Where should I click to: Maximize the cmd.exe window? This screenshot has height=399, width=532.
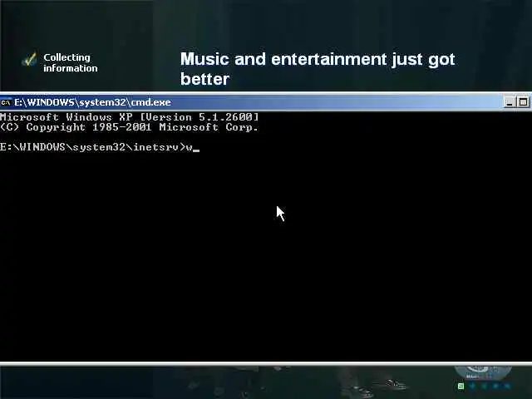pyautogui.click(x=523, y=102)
